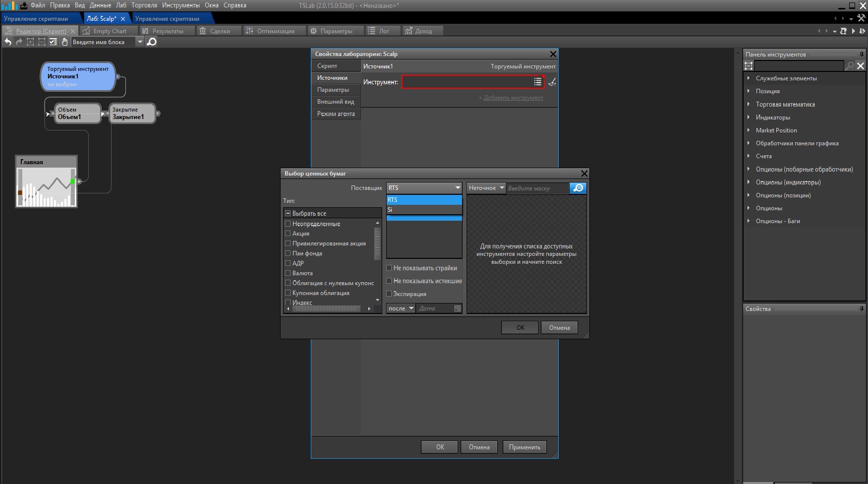Click the undo arrow in the editor toolbar

coord(8,42)
